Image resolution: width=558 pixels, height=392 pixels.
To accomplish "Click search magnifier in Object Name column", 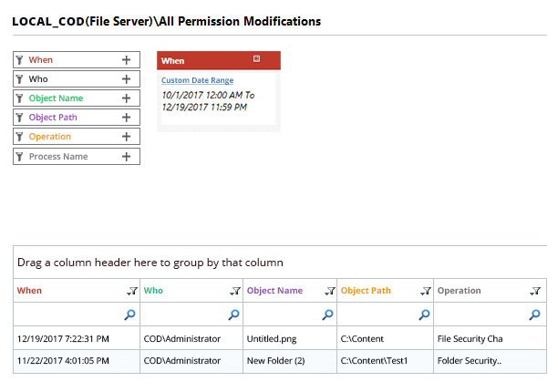I will pos(327,315).
